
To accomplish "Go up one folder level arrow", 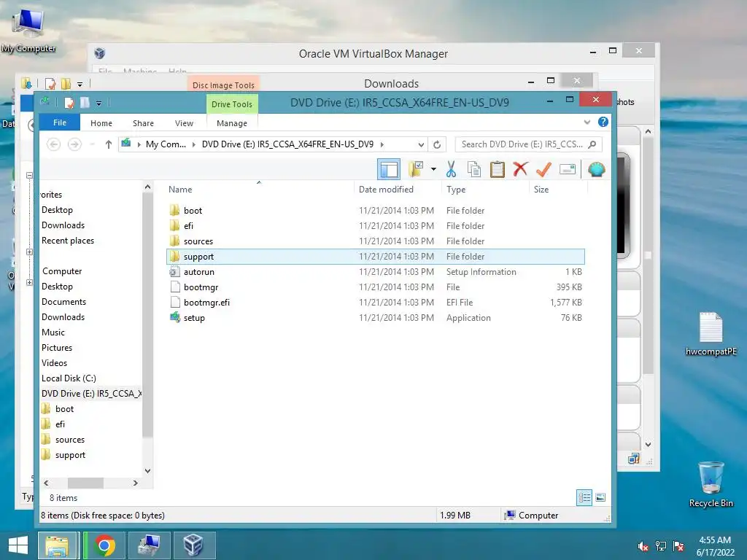I will [108, 144].
